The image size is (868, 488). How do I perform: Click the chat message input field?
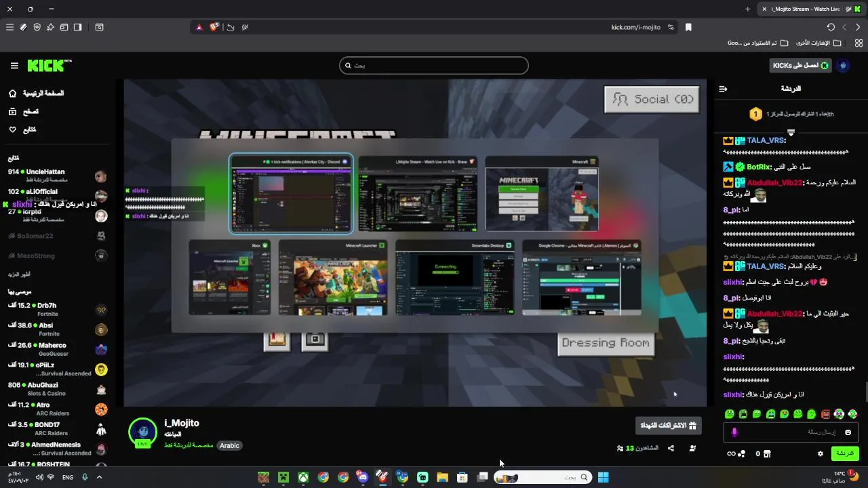pos(791,432)
